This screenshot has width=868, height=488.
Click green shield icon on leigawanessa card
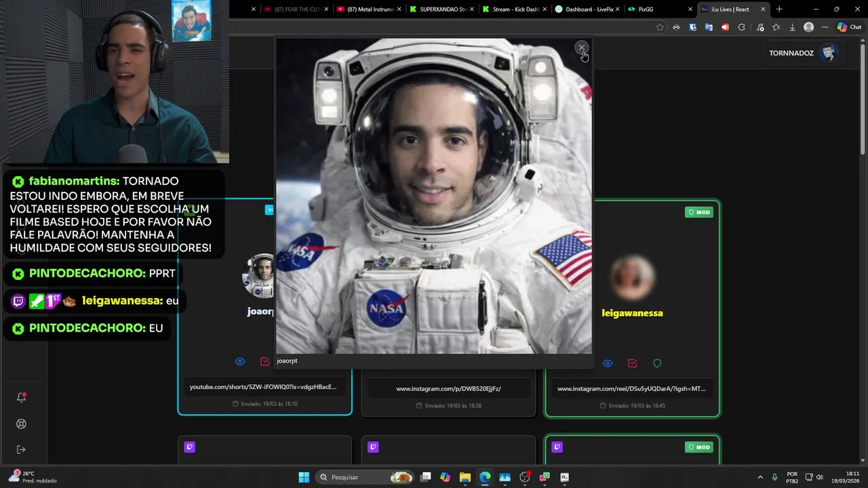(x=657, y=363)
